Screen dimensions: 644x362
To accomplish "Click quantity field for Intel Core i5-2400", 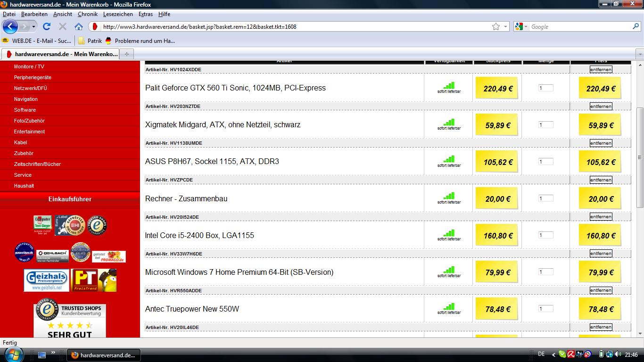I will coord(546,235).
